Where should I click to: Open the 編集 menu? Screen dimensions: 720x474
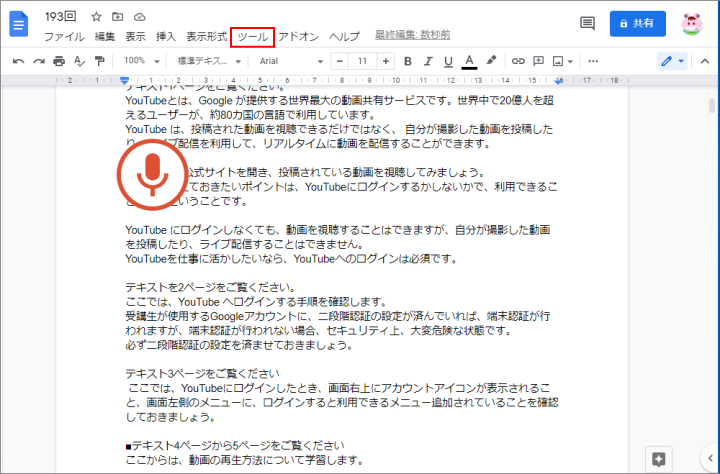(x=105, y=36)
